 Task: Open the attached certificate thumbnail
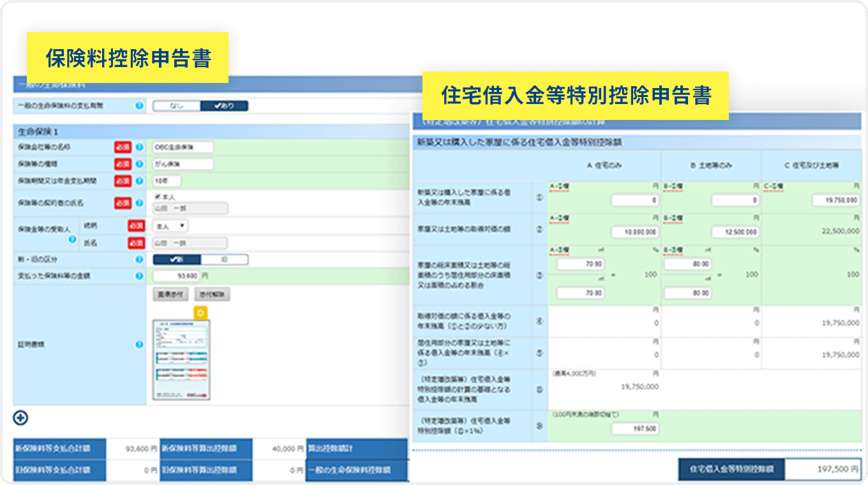coord(181,360)
